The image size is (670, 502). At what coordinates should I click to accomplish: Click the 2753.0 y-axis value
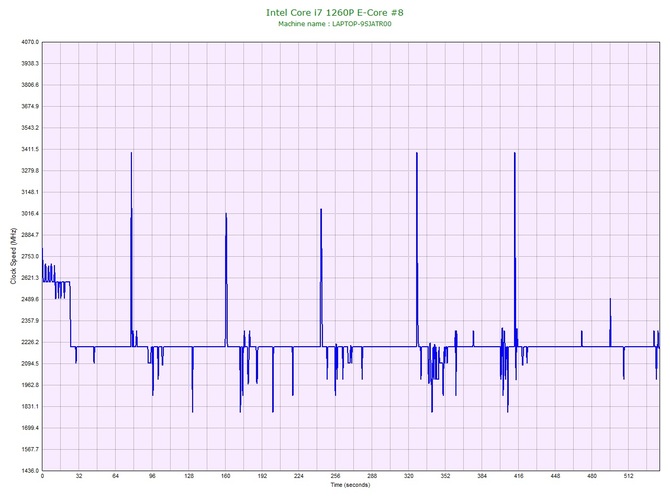(x=30, y=256)
